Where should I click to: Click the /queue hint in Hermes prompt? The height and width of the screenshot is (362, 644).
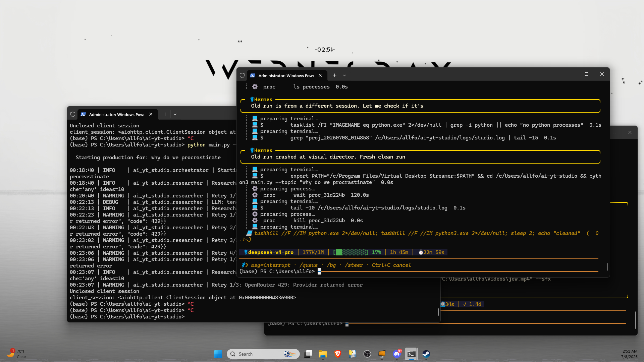308,265
